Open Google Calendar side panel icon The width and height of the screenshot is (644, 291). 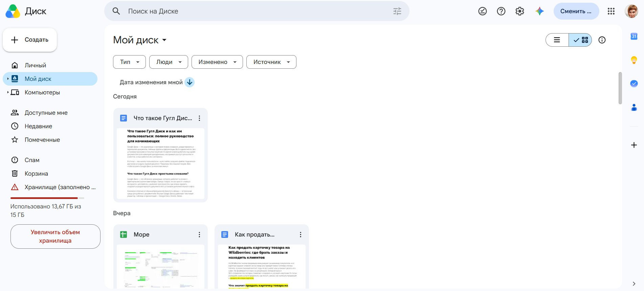click(634, 36)
